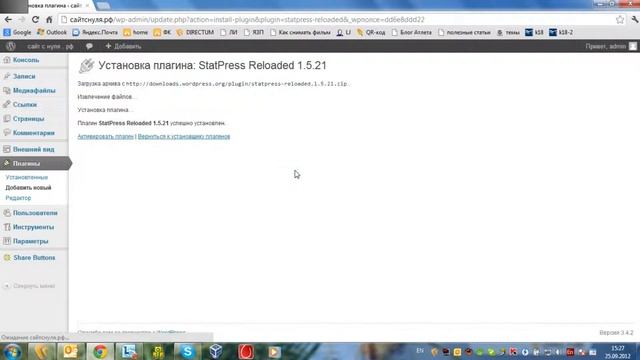Open the Внешний вид menu item

(x=34, y=149)
